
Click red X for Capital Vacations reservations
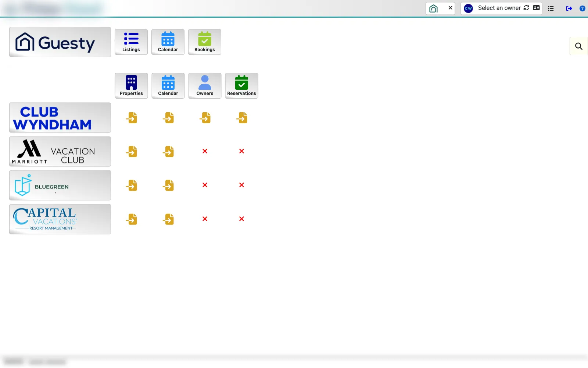242,219
